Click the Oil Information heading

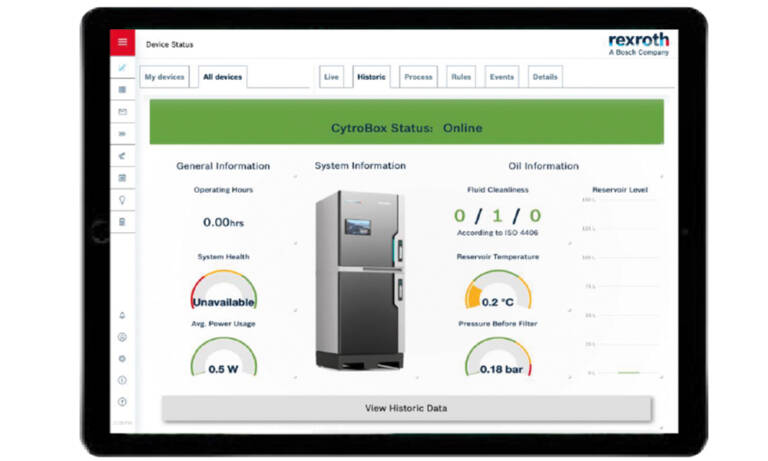tap(544, 166)
